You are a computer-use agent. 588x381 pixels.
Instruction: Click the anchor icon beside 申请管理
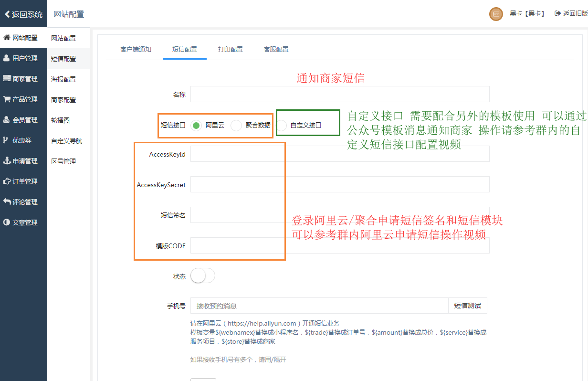pyautogui.click(x=7, y=160)
